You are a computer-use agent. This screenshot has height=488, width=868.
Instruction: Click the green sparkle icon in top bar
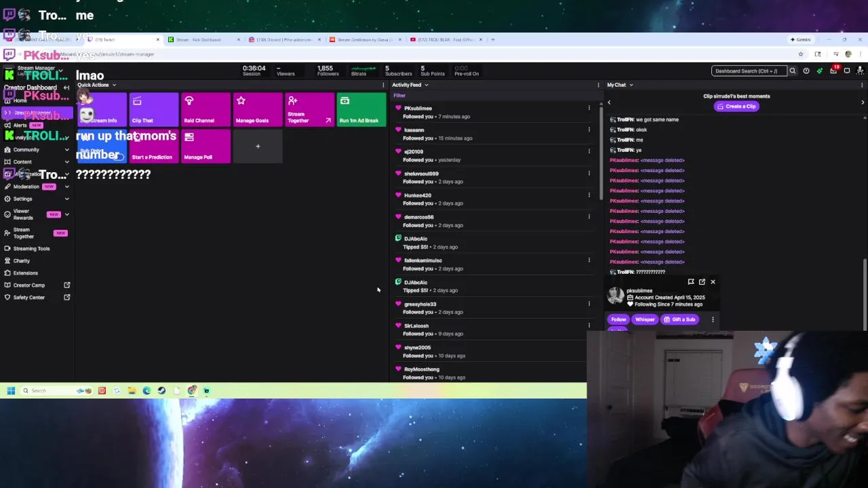[819, 70]
